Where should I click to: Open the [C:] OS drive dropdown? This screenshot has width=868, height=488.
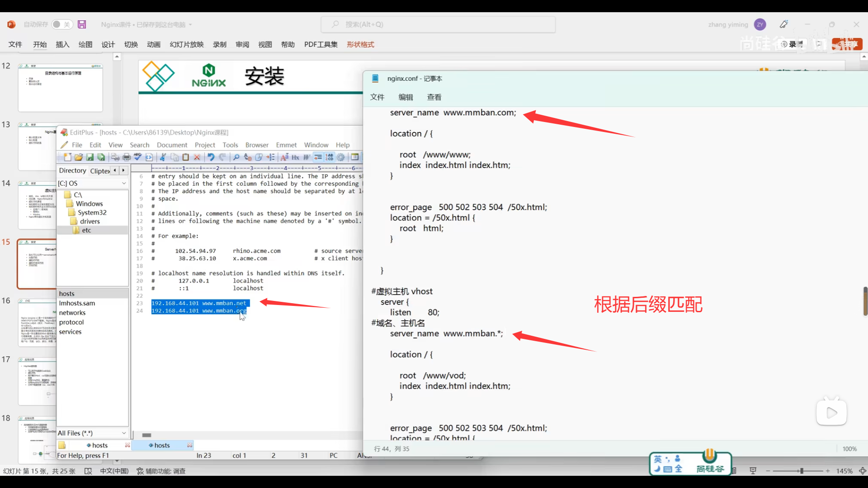point(124,183)
